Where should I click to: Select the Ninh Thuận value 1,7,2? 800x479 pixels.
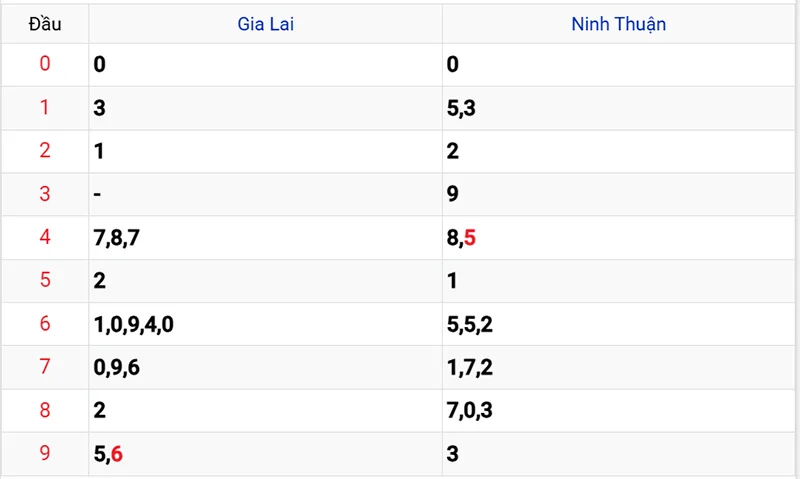coord(469,367)
